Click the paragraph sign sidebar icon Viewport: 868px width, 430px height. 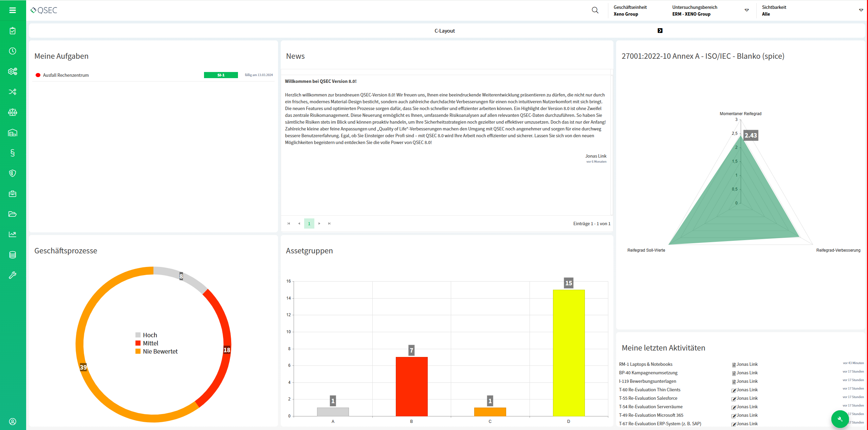click(x=13, y=153)
